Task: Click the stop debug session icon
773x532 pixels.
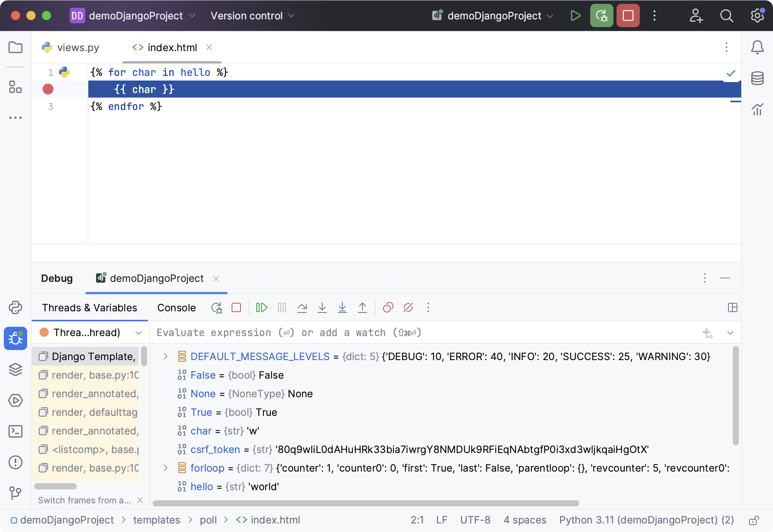Action: pyautogui.click(x=237, y=307)
